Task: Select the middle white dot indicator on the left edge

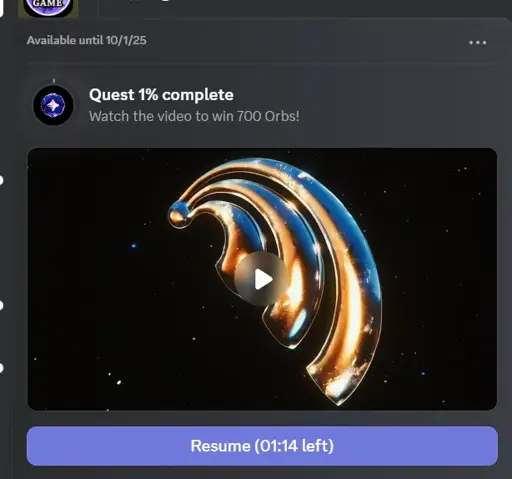Action: coord(1,305)
